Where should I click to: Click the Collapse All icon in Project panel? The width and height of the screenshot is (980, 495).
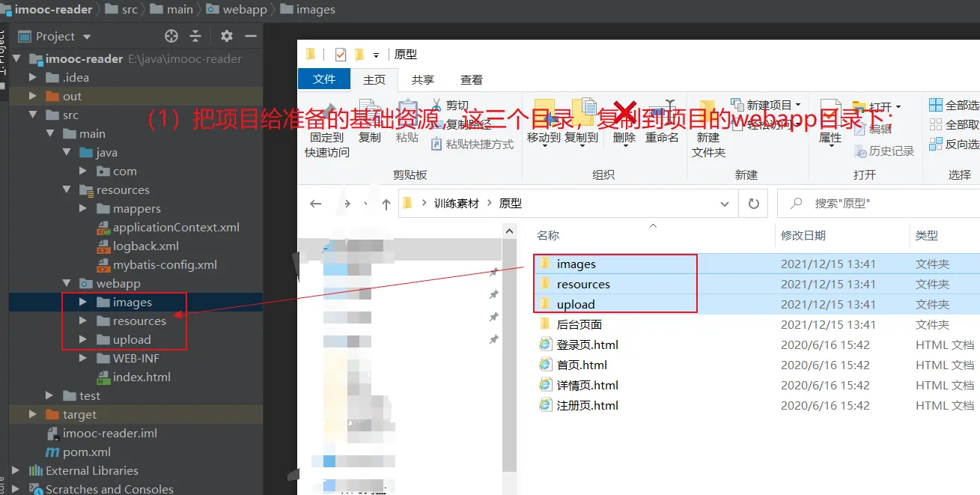click(x=195, y=36)
